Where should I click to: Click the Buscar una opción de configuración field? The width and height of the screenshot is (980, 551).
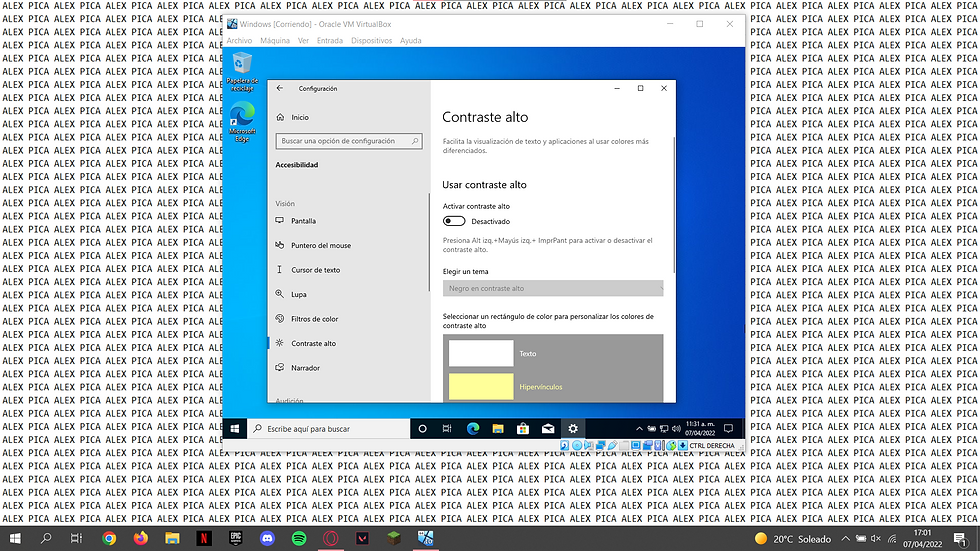349,141
